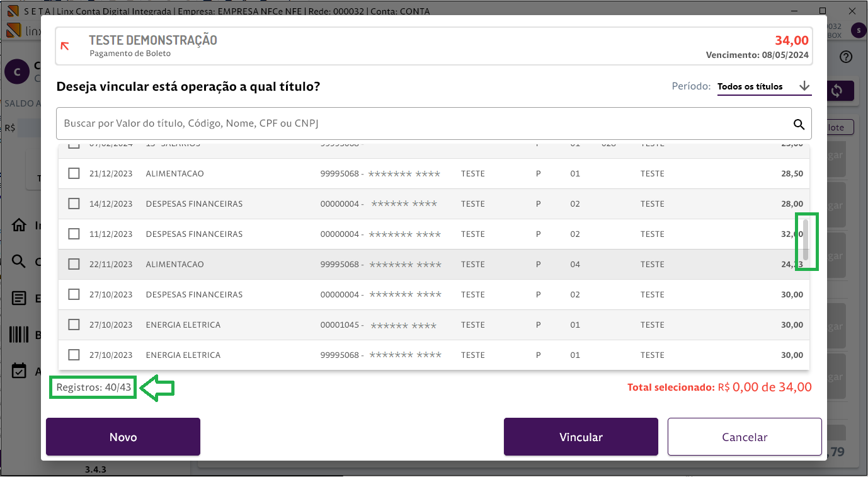Click the calendar check icon in the sidebar
This screenshot has height=477, width=868.
point(20,371)
